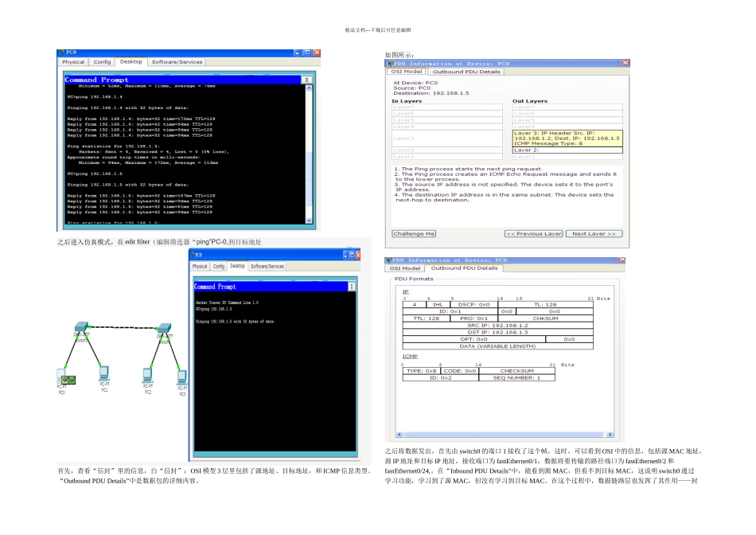
Task: Select the switch icon connected to PC2 and PC3
Action: pyautogui.click(x=165, y=328)
